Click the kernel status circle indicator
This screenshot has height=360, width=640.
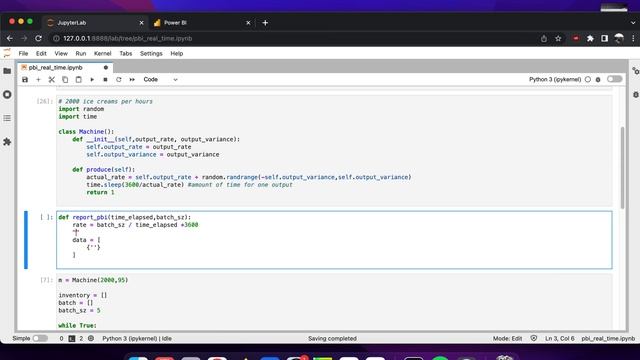click(588, 80)
